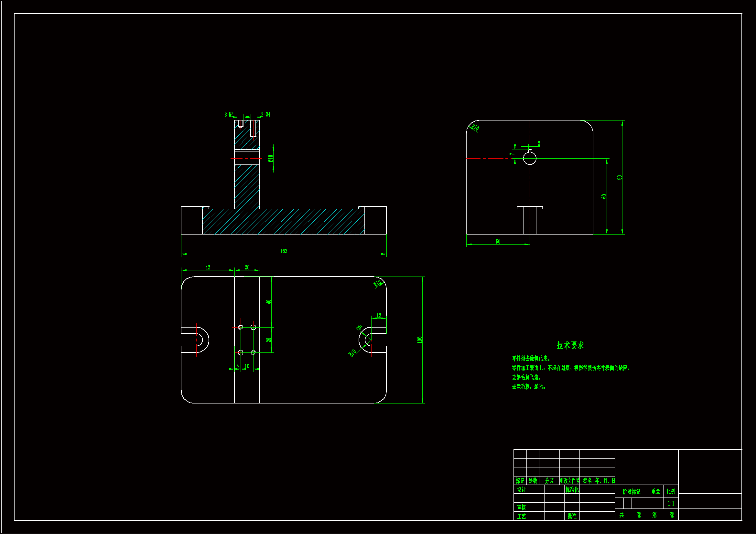Select the 2-M4 hole annotation

[x=229, y=114]
